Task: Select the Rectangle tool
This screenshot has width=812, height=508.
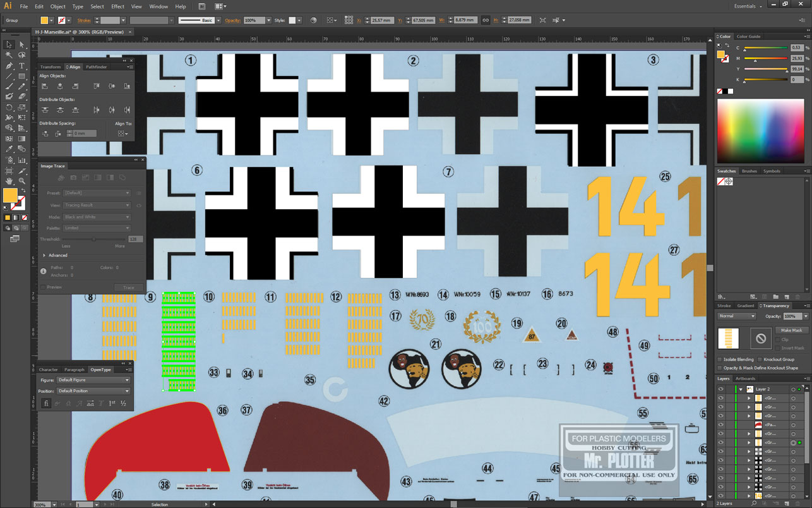Action: (x=22, y=76)
